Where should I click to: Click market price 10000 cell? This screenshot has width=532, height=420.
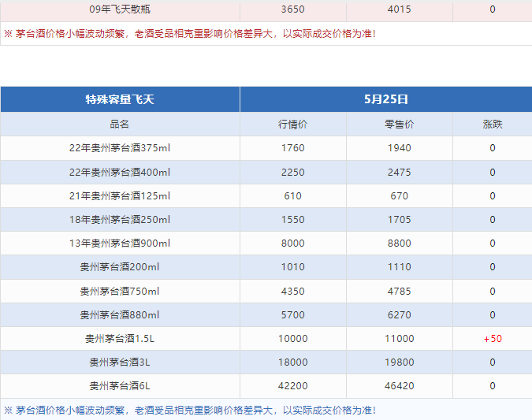coord(293,339)
